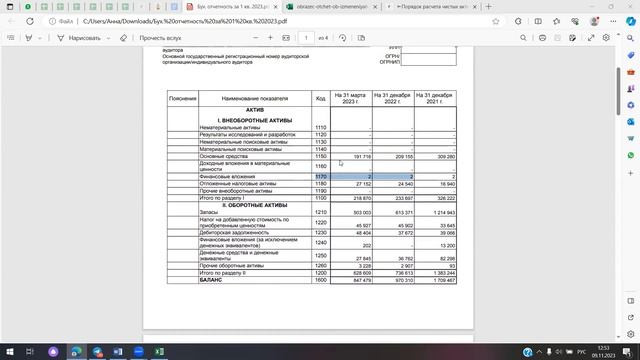Open sidebar search

(x=631, y=38)
